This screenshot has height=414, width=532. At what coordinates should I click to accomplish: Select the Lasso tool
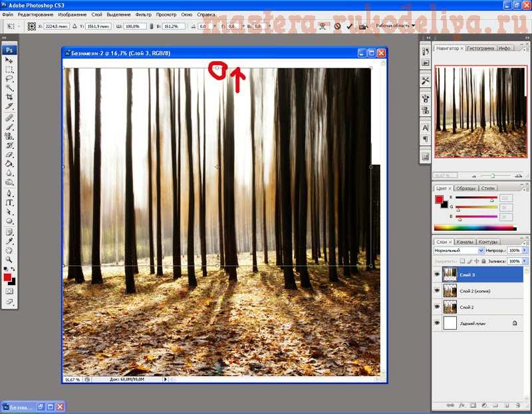click(x=9, y=79)
